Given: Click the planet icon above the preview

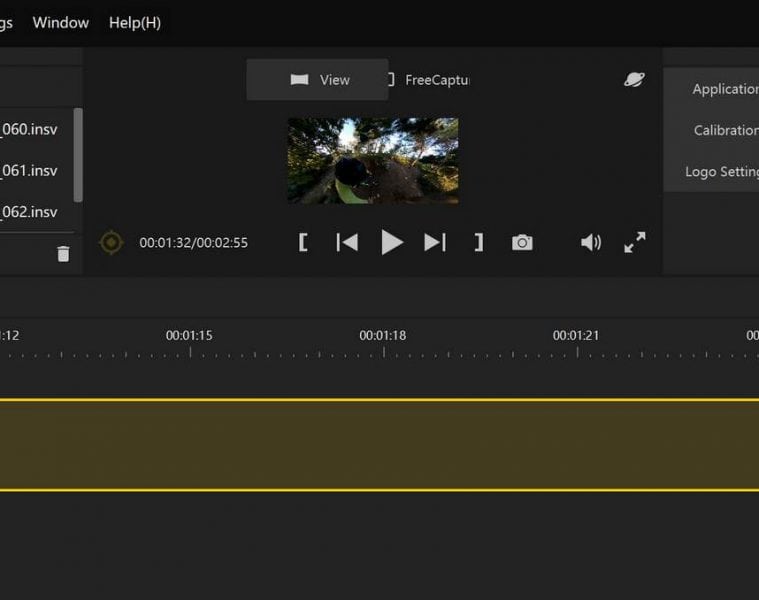Looking at the screenshot, I should (634, 80).
